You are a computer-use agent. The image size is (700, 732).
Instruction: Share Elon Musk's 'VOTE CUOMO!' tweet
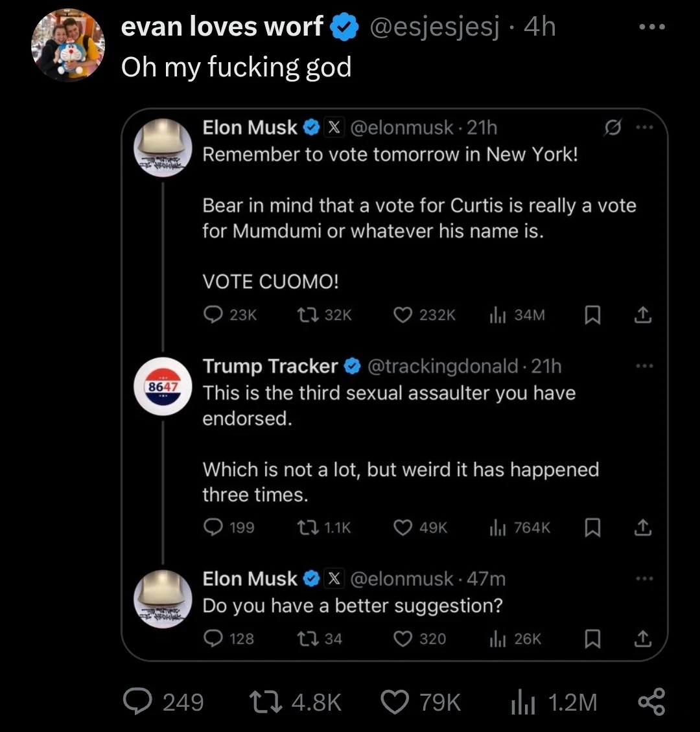[642, 315]
